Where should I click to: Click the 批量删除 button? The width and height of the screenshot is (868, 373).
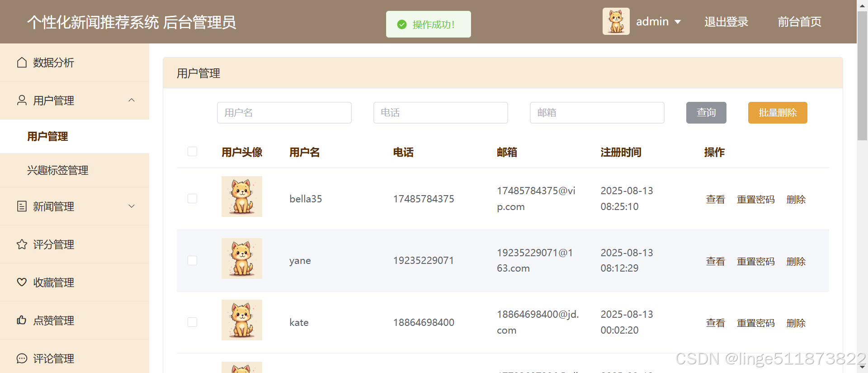778,113
